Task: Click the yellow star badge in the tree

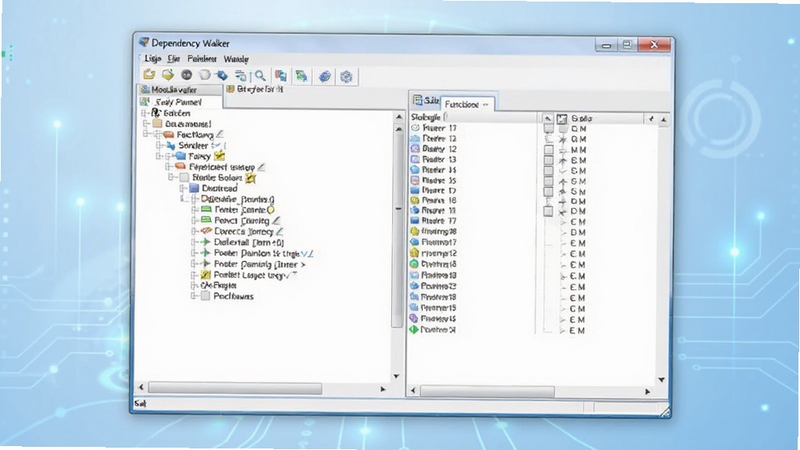Action: pos(250,178)
